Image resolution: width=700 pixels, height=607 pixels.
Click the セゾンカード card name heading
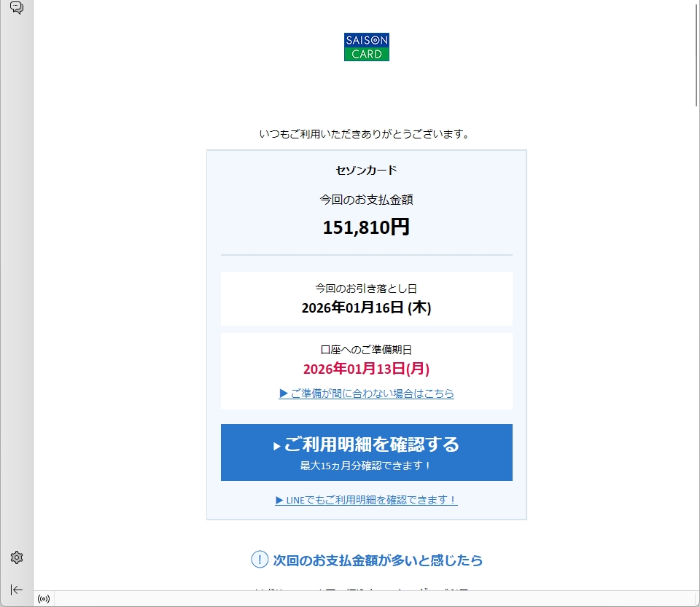pyautogui.click(x=366, y=171)
